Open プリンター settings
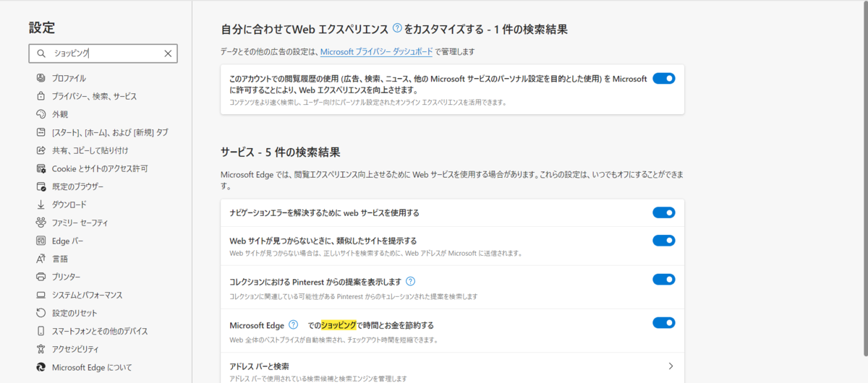The height and width of the screenshot is (383, 868). pyautogui.click(x=67, y=277)
